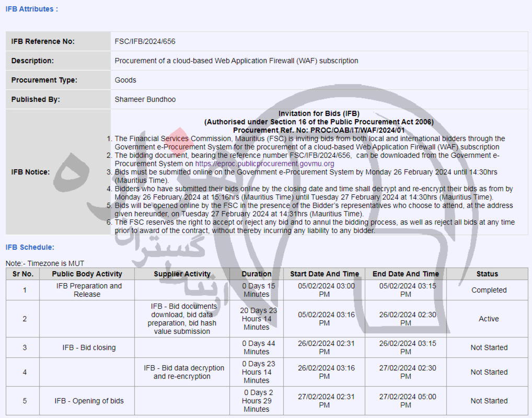Click the publisher name Shameer Bundhoo
Screen dimensions: 532x418
(145, 99)
